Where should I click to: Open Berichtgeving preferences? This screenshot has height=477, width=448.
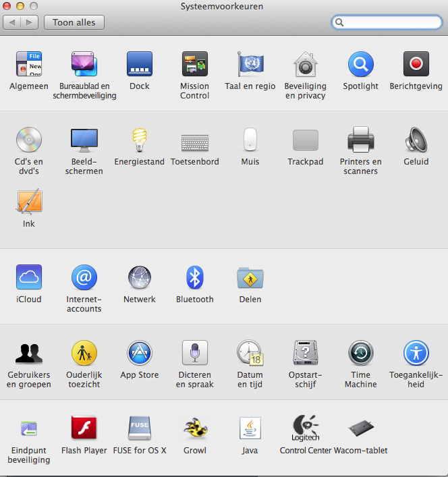416,64
